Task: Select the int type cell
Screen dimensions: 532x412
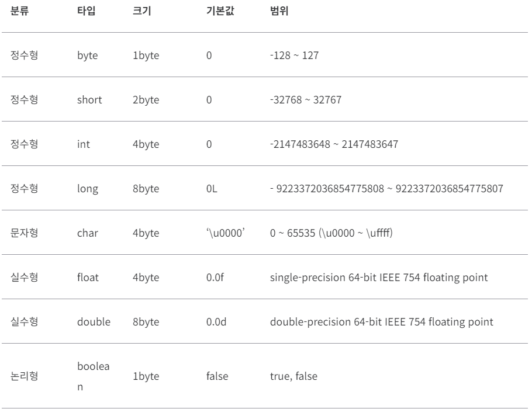Action: [84, 144]
